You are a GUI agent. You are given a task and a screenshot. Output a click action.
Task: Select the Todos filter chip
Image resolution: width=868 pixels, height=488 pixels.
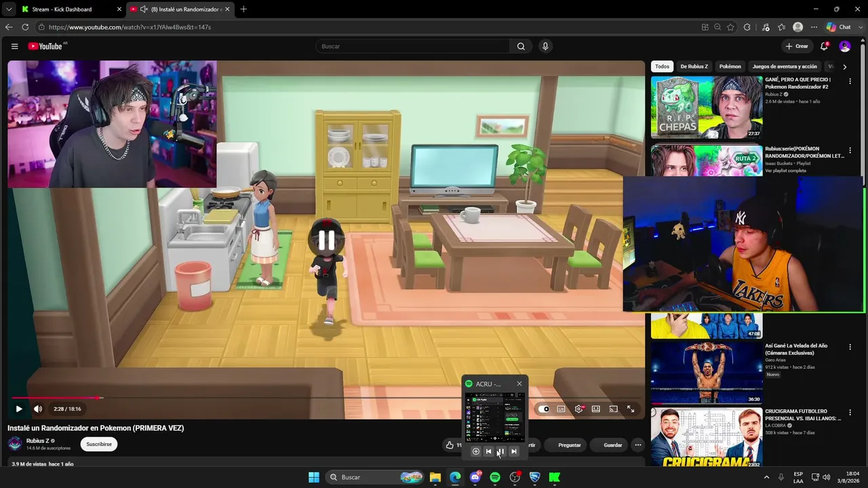[662, 66]
